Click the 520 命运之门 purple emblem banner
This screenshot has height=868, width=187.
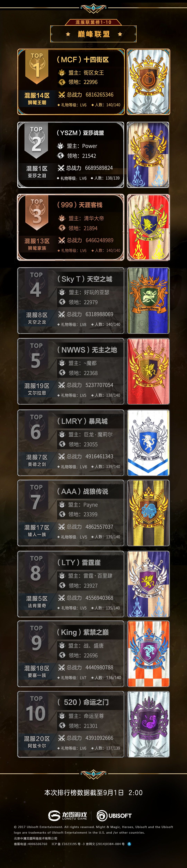(148, 724)
